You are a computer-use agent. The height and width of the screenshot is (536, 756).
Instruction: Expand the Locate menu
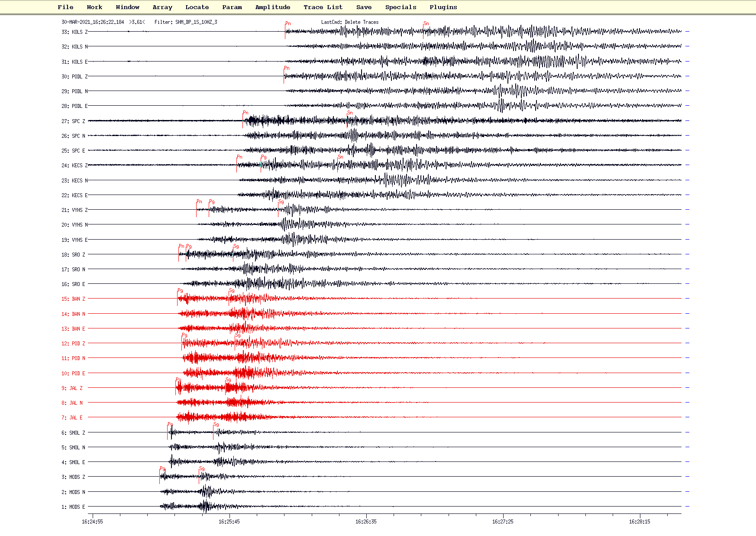197,7
